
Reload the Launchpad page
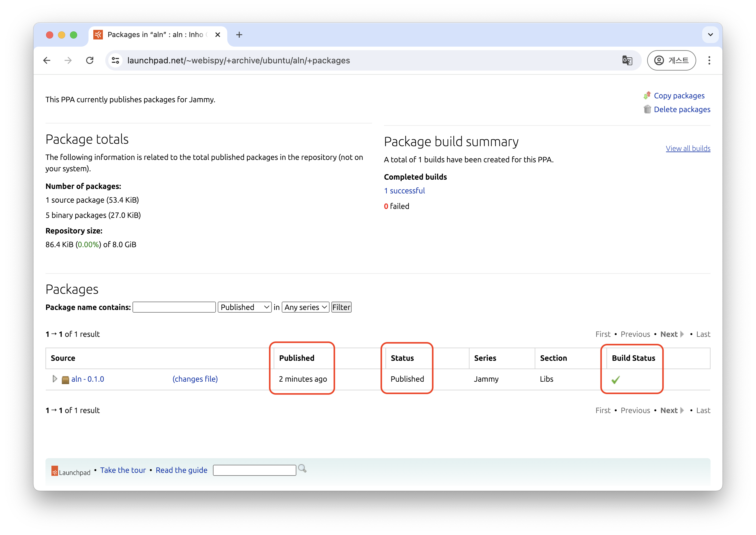(x=90, y=61)
